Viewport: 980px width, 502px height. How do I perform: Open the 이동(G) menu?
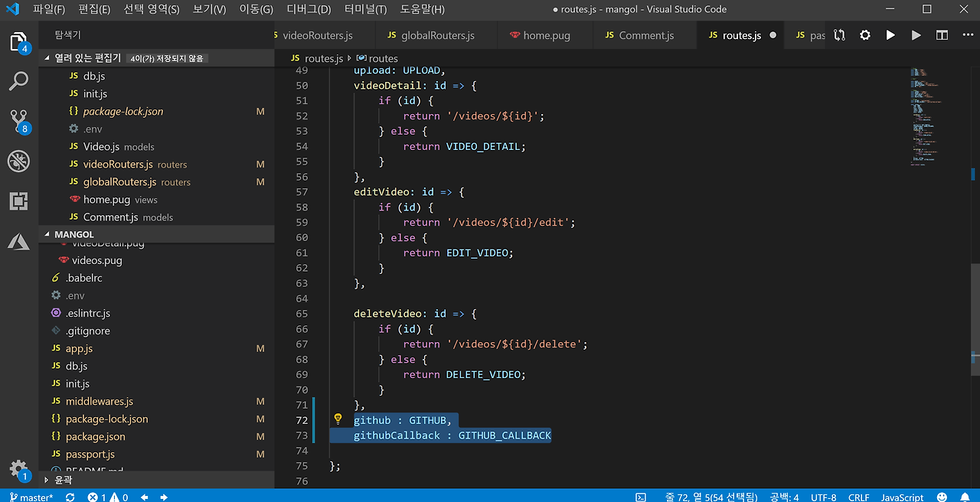256,9
